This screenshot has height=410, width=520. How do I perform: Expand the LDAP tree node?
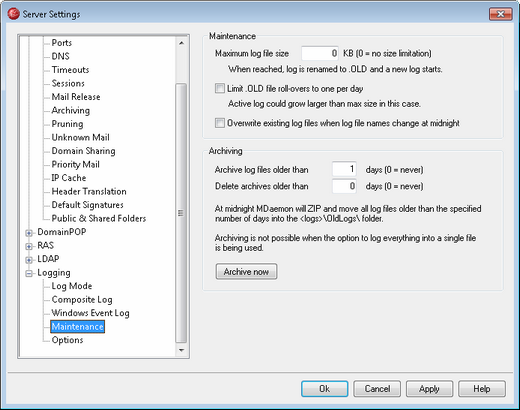(x=29, y=260)
